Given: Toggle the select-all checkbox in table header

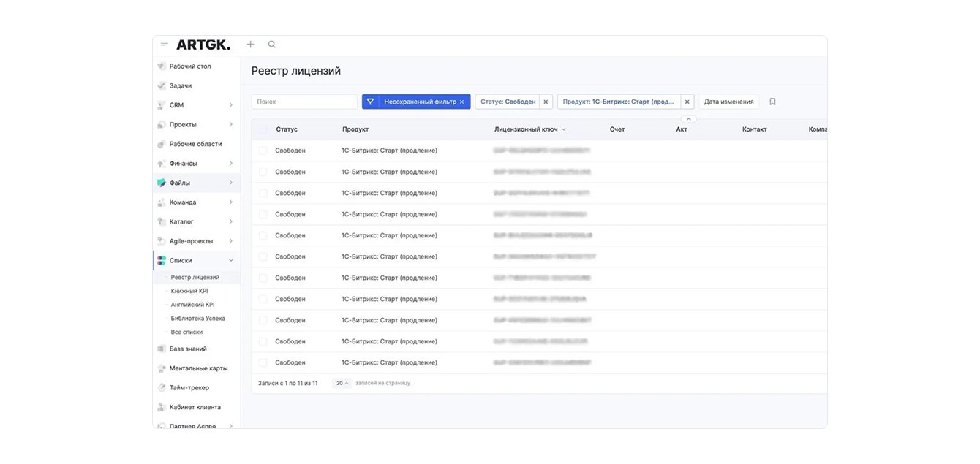Looking at the screenshot, I should point(263,129).
